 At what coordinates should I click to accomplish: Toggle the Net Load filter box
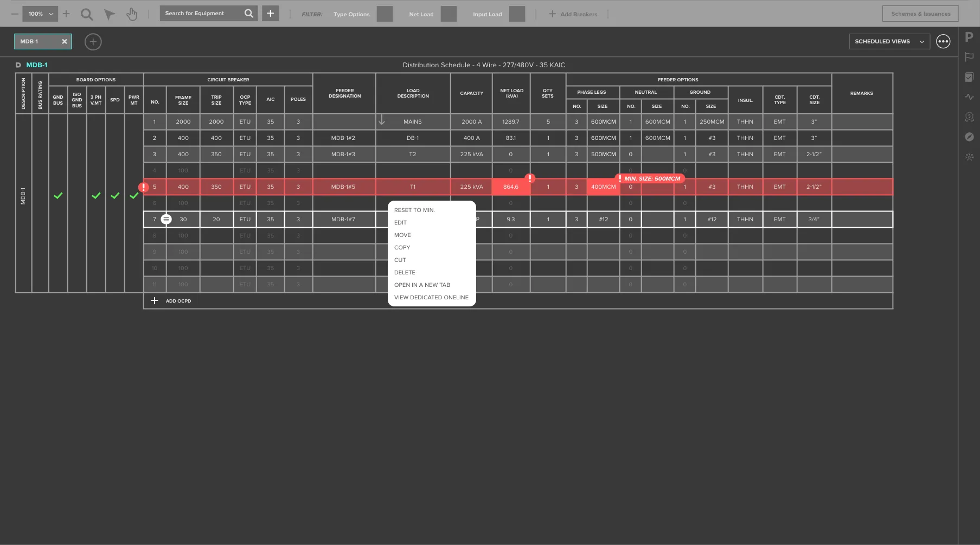pos(449,14)
